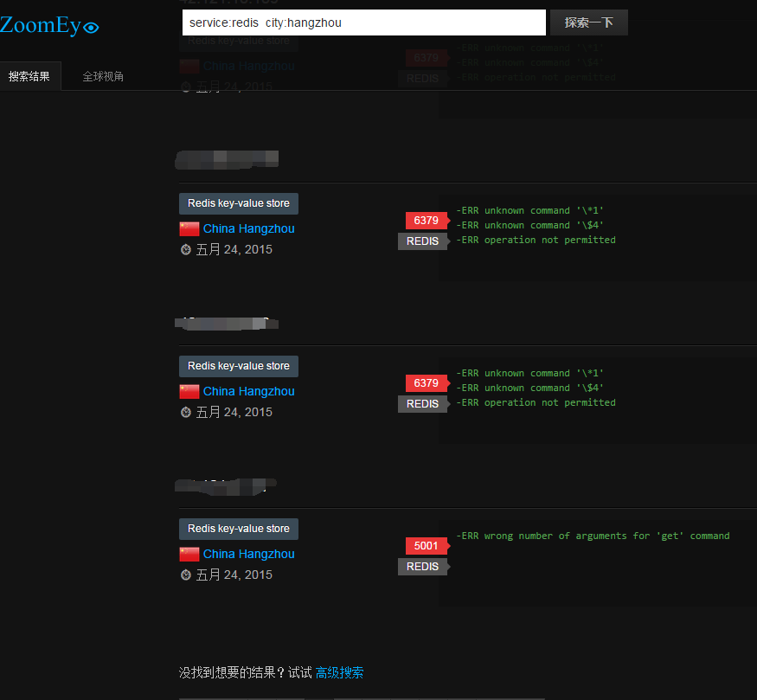757x700 pixels.
Task: Click Redis key-value store badge in 5001 result
Action: [238, 529]
